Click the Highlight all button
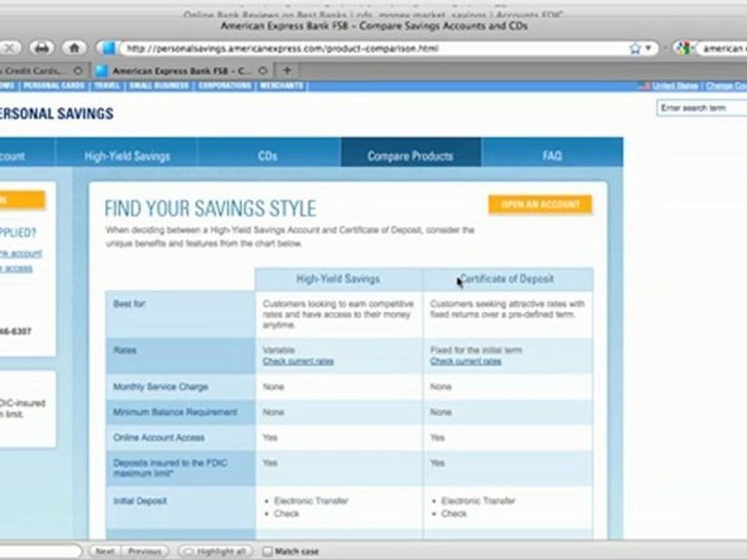Viewport: 747px width, 560px height. 216,551
